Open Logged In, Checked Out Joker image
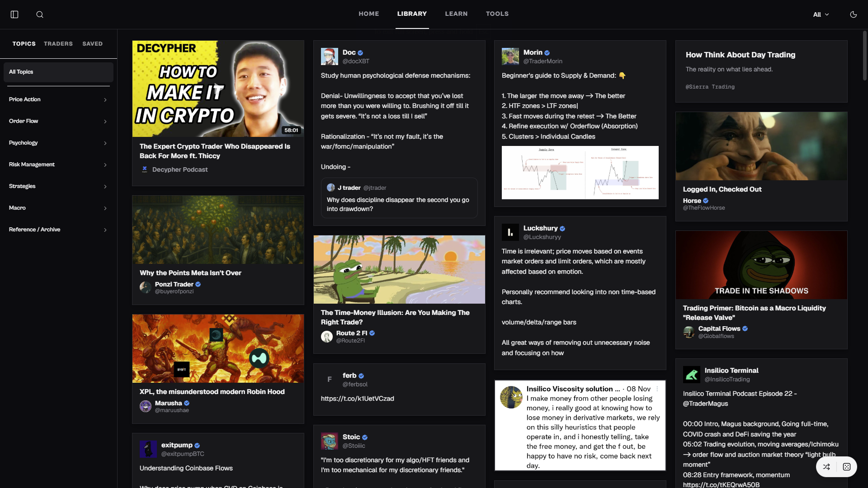 pos(761,146)
